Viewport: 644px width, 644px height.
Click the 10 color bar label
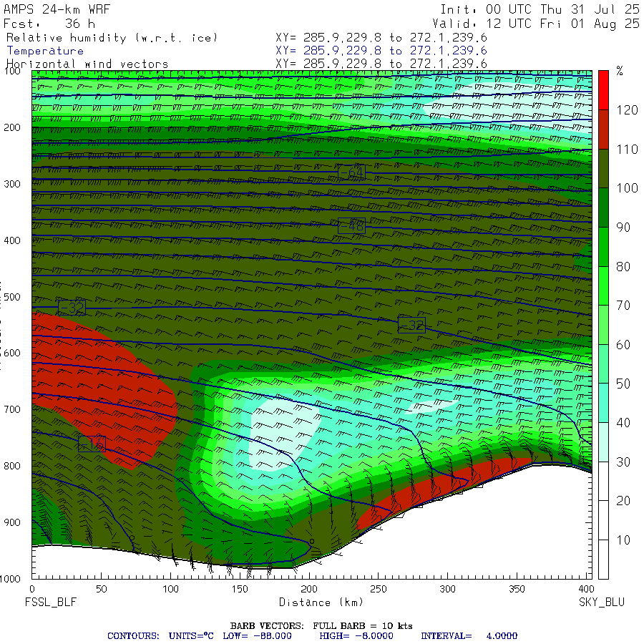coord(623,540)
